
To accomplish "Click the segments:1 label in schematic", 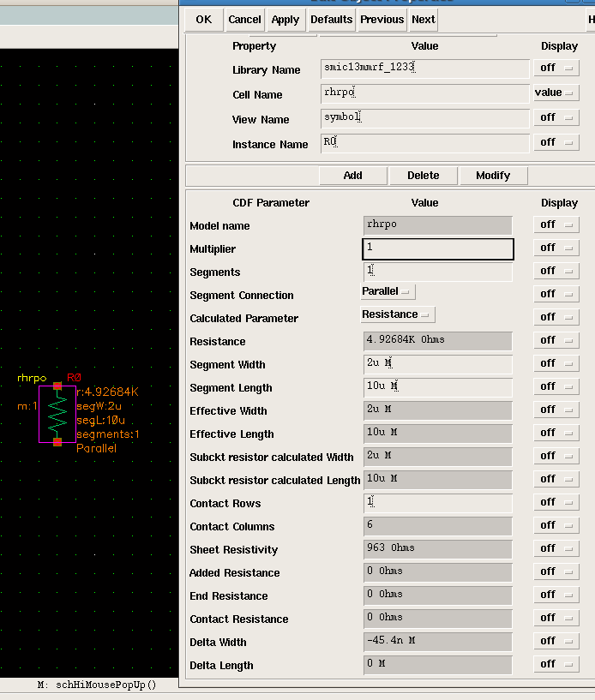I will [108, 434].
